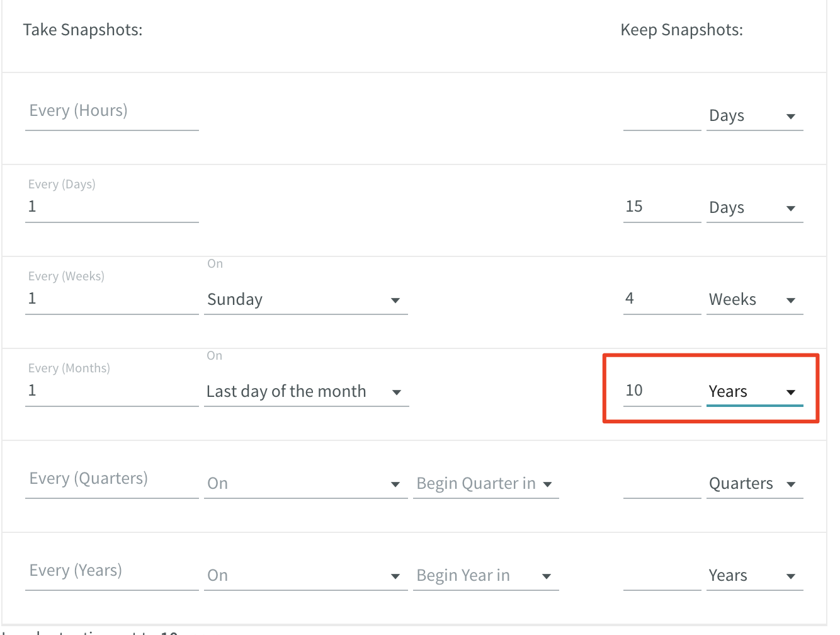Click the highlighted retention value showing 10
The height and width of the screenshot is (635, 840).
(x=661, y=389)
